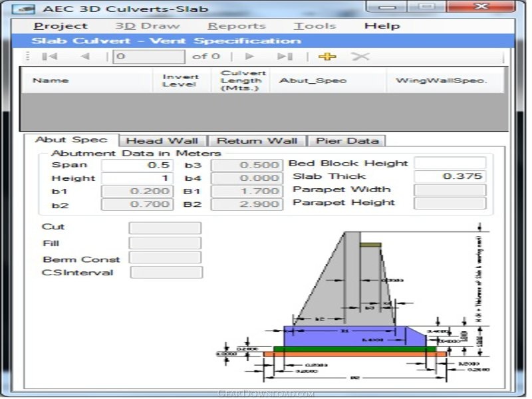Click the Berm Const input field
The width and height of the screenshot is (532, 399).
(165, 257)
